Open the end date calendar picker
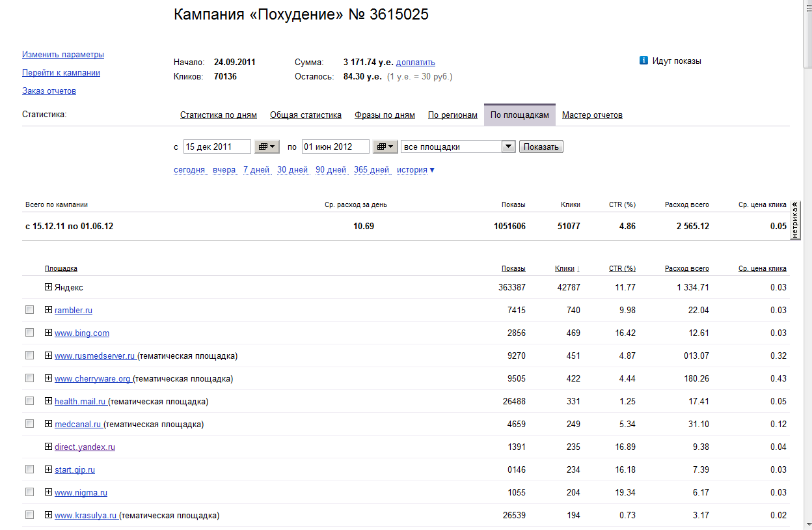Screen dimensions: 812x530 click(x=385, y=146)
